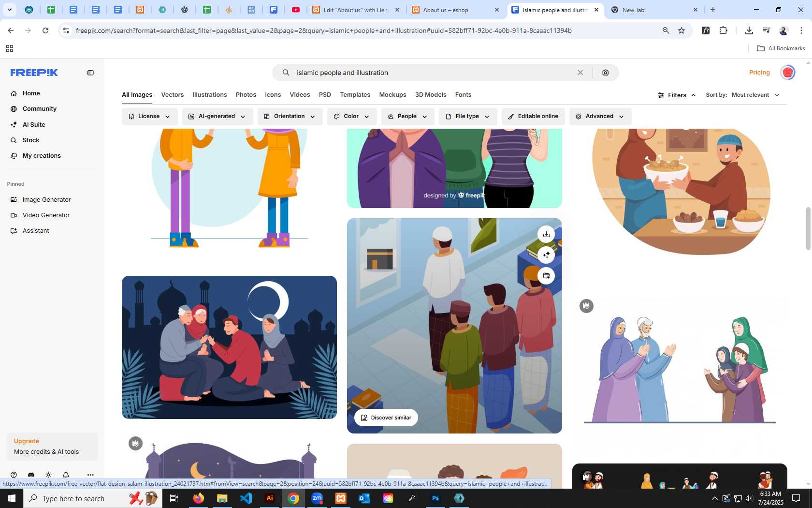Collapse the sidebar with the panel icon

(x=90, y=73)
